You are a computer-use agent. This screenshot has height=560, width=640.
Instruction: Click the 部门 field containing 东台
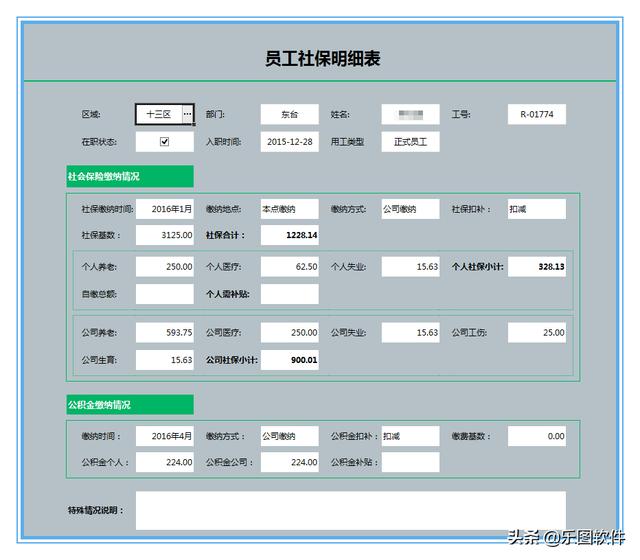point(289,115)
